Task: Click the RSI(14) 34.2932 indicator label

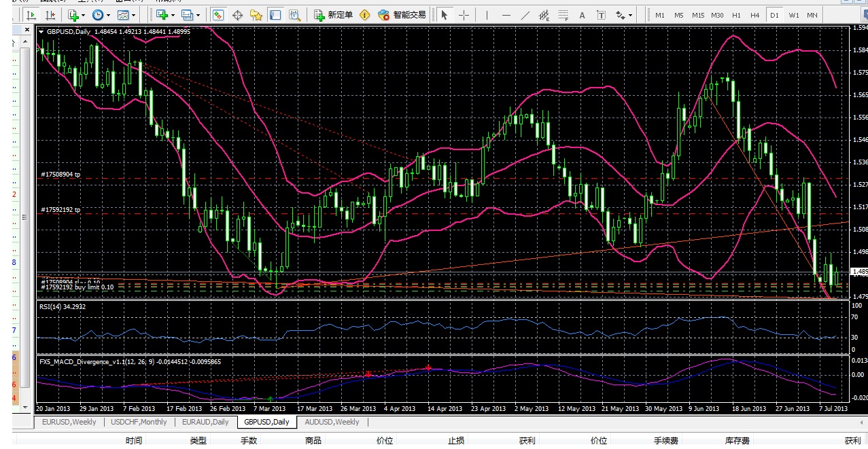Action: tap(61, 306)
